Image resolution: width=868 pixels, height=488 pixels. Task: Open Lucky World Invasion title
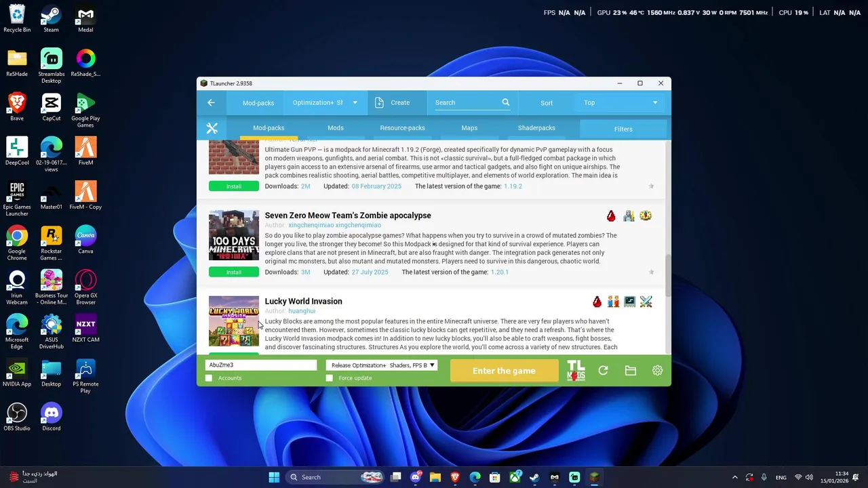(303, 302)
